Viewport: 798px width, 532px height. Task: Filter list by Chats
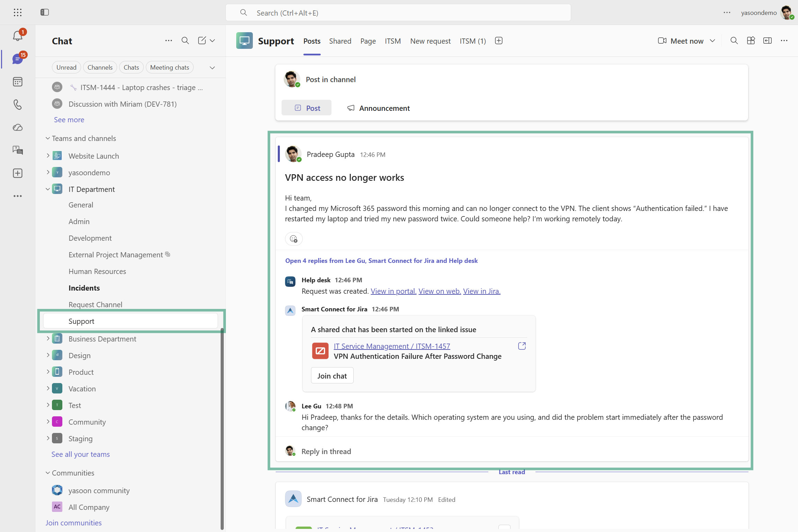[x=131, y=68]
